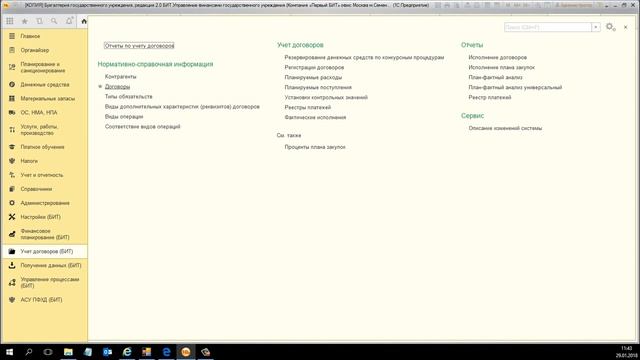Screen dimensions: 640x360
Task: Open АСУ ПФХД (БИТ) section
Action: click(44, 300)
